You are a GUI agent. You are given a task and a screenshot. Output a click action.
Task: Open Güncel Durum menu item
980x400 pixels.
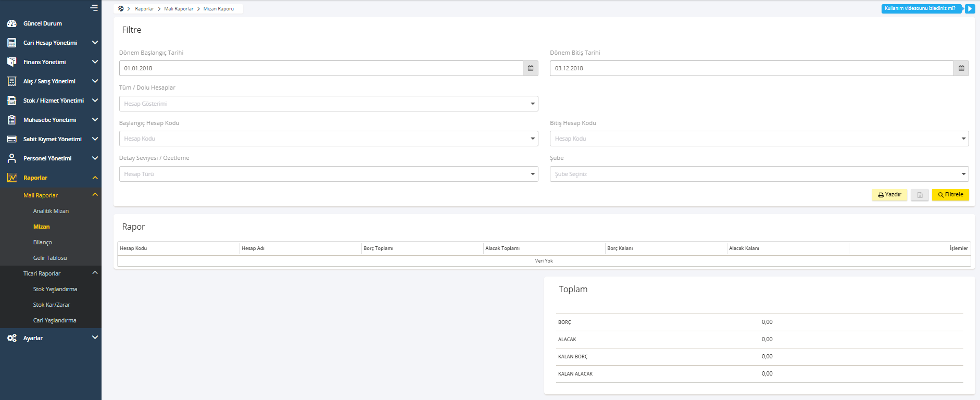(43, 23)
